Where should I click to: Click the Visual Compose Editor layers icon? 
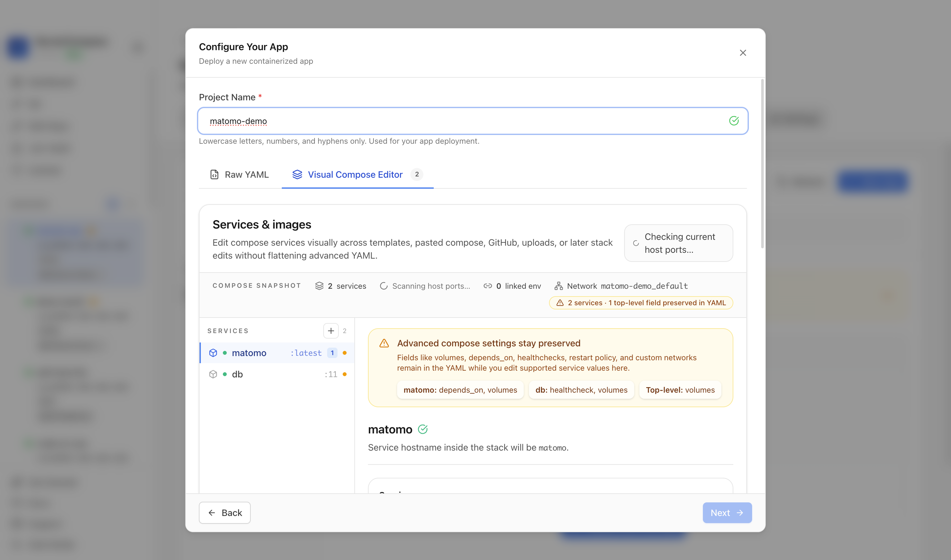point(297,174)
